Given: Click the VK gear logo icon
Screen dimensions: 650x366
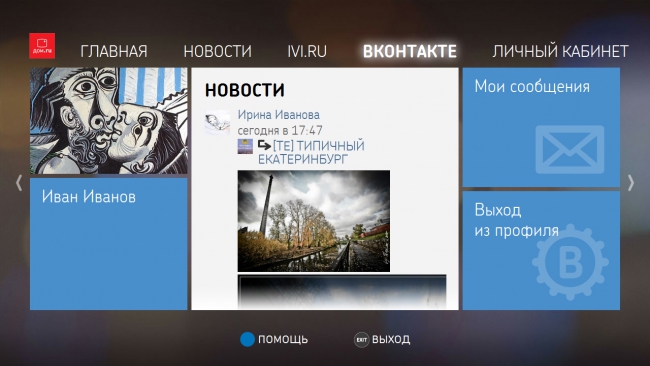Looking at the screenshot, I should (x=570, y=262).
